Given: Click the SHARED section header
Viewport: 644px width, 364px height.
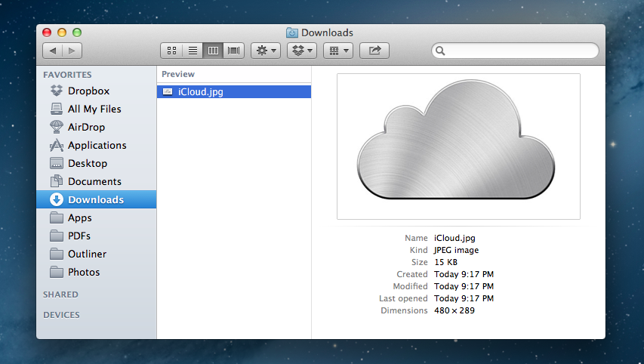Looking at the screenshot, I should (x=60, y=295).
